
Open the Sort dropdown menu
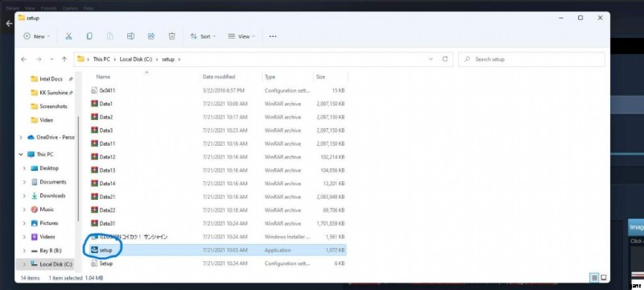pyautogui.click(x=203, y=36)
